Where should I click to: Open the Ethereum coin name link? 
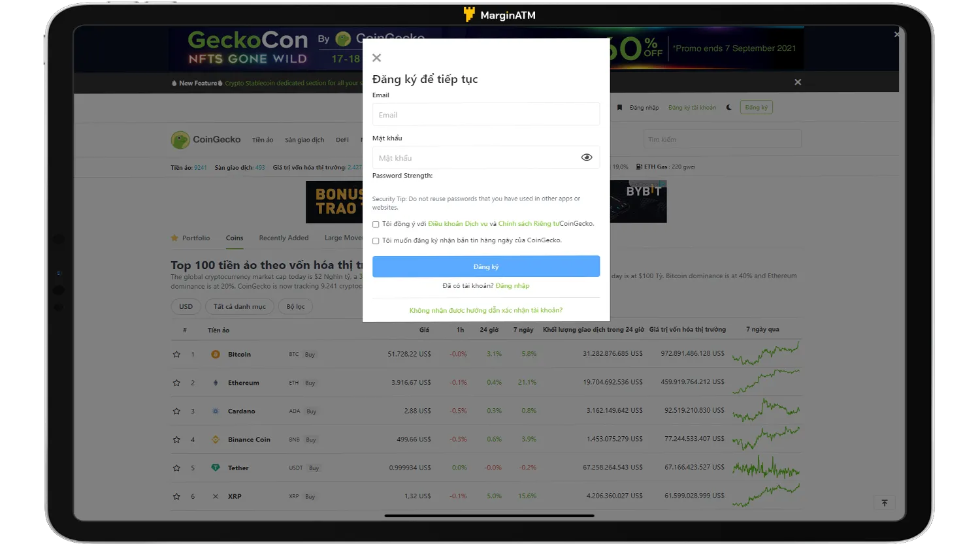[x=244, y=383]
